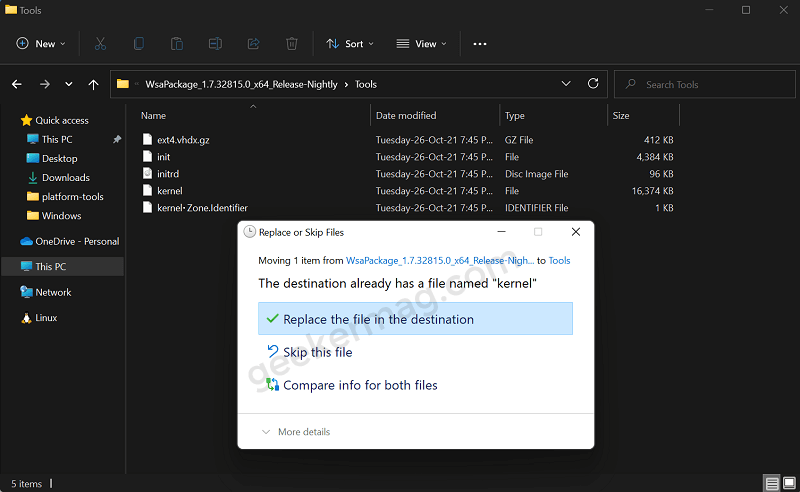The image size is (800, 492).
Task: Go forward with the right arrow
Action: pos(45,84)
